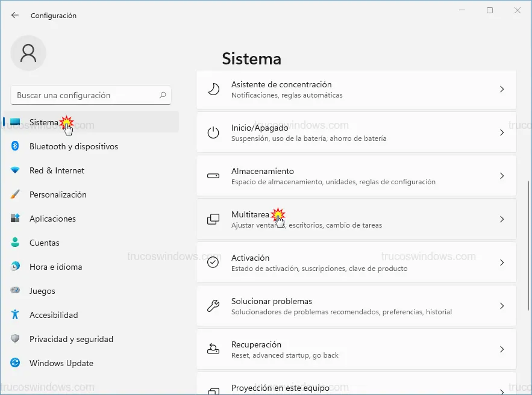The height and width of the screenshot is (395, 532).
Task: Open the Inicio/Apagado chevron arrow
Action: click(x=501, y=132)
